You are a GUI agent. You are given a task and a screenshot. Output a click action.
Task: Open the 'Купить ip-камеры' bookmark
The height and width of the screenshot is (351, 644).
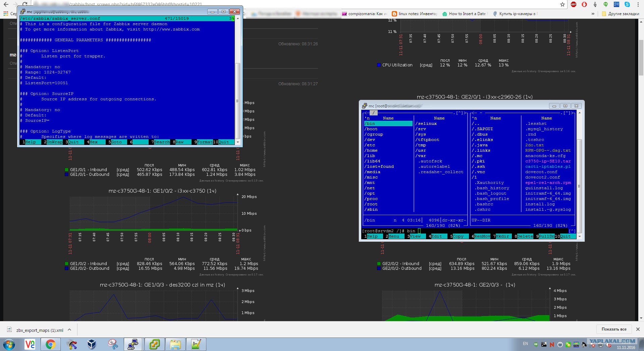pos(515,14)
